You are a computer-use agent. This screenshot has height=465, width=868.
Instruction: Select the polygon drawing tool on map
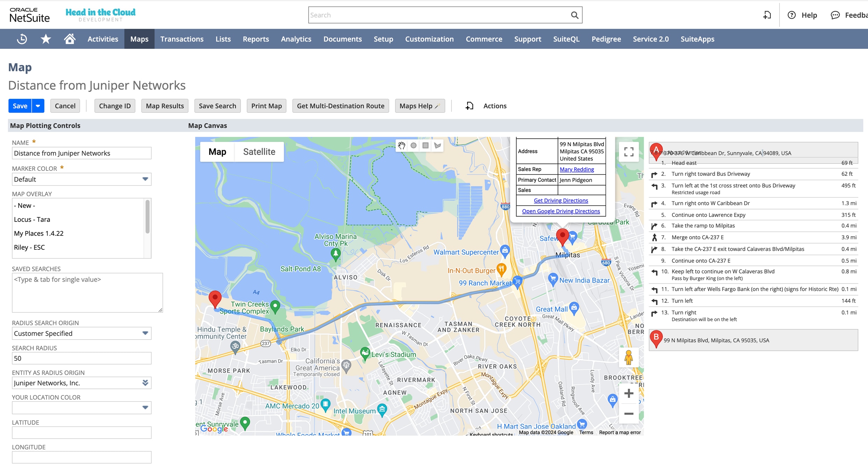point(437,146)
